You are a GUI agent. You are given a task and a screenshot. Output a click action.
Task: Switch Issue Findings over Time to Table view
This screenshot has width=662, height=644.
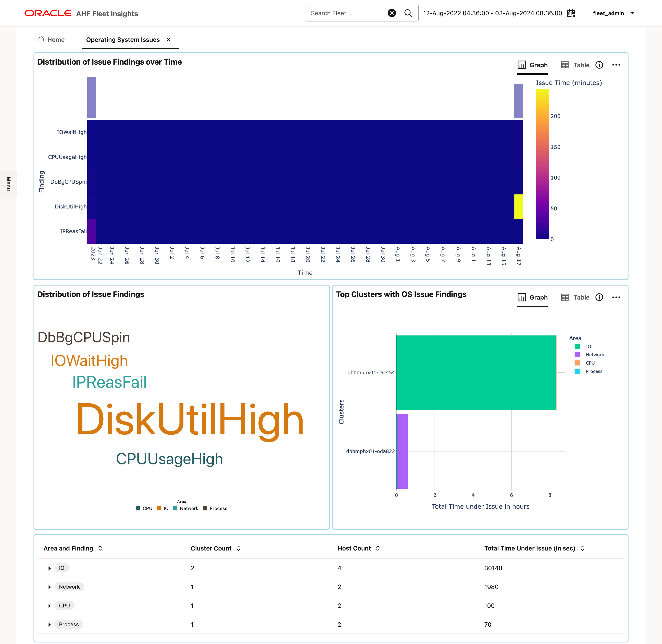pyautogui.click(x=575, y=65)
